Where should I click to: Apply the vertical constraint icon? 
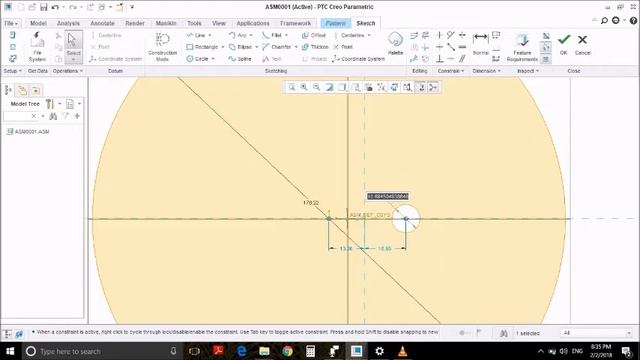439,36
